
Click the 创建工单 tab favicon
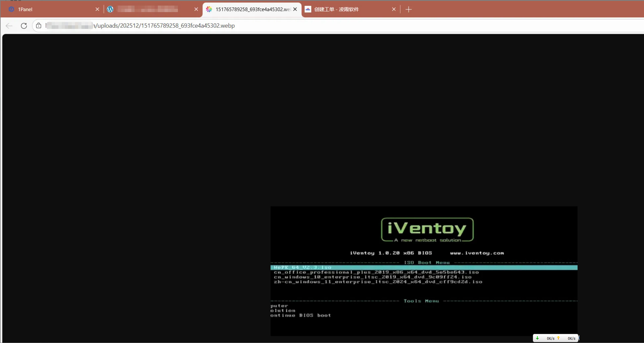coord(308,9)
